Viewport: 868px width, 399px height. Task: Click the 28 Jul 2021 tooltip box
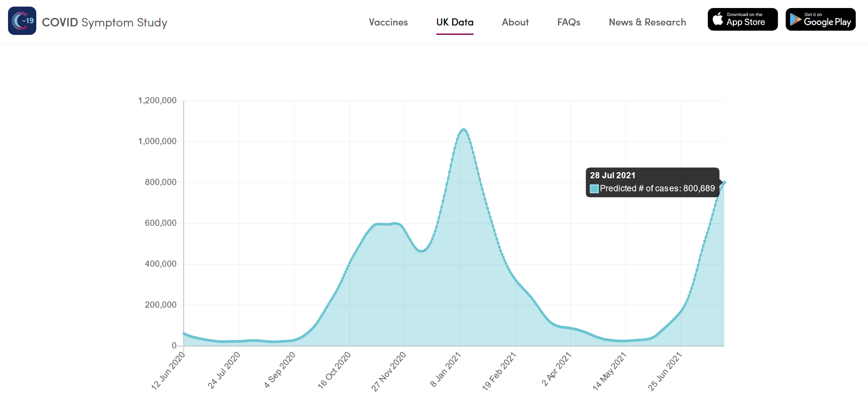653,182
